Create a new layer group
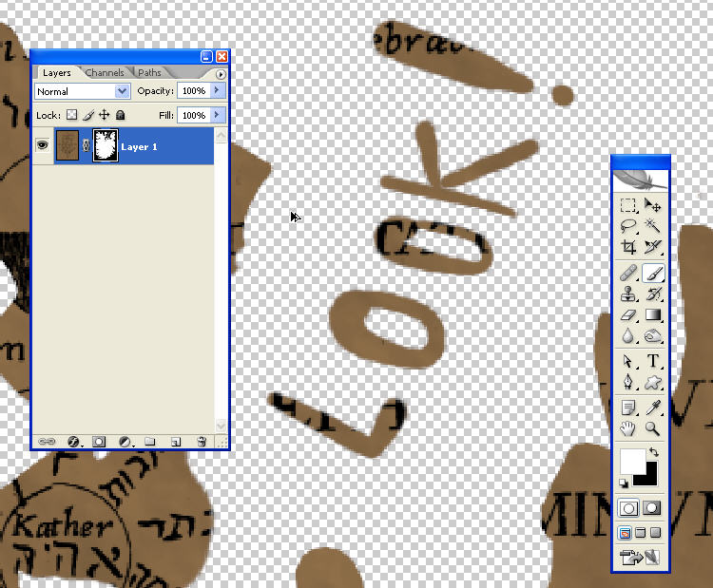Image resolution: width=713 pixels, height=588 pixels. tap(149, 441)
